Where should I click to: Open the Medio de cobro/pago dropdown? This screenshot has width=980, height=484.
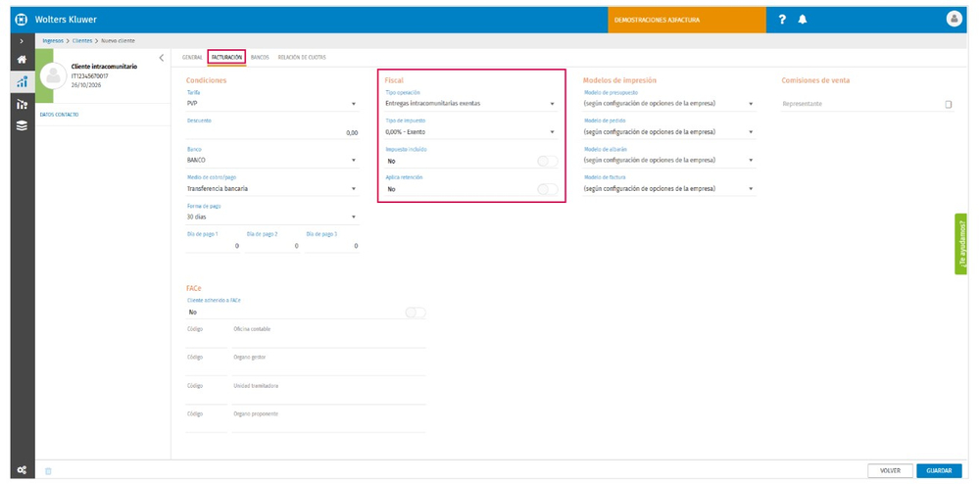click(272, 189)
